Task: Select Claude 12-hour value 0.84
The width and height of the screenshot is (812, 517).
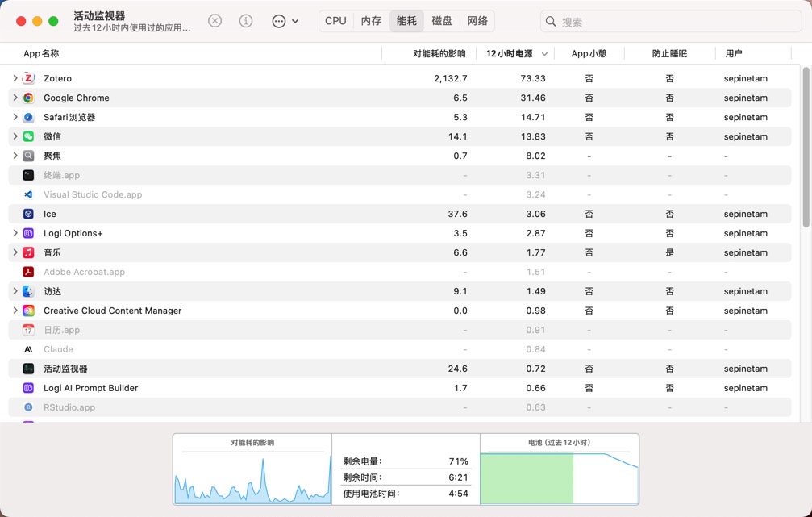Action: click(x=536, y=349)
